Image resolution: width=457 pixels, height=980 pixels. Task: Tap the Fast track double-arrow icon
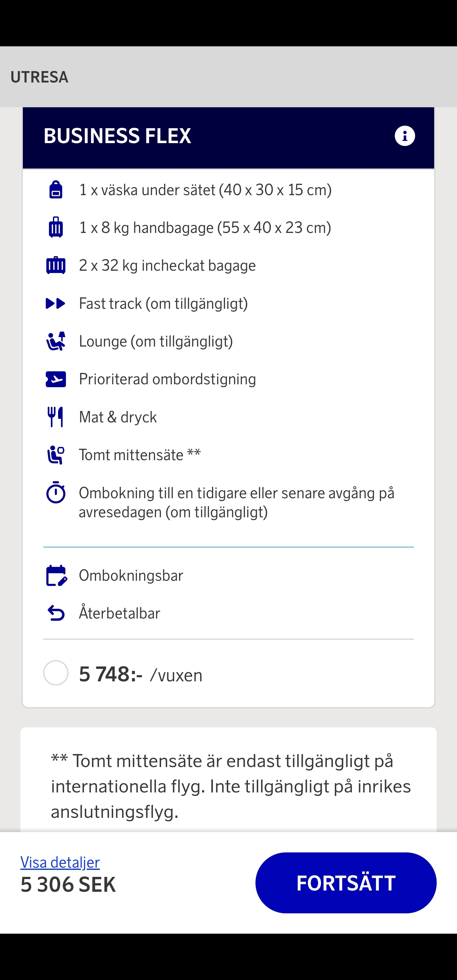(56, 303)
